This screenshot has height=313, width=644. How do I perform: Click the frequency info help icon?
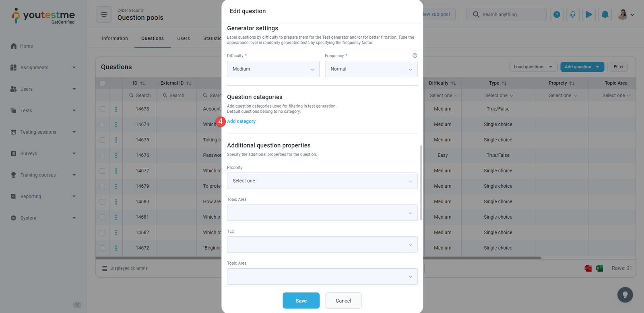tap(415, 56)
